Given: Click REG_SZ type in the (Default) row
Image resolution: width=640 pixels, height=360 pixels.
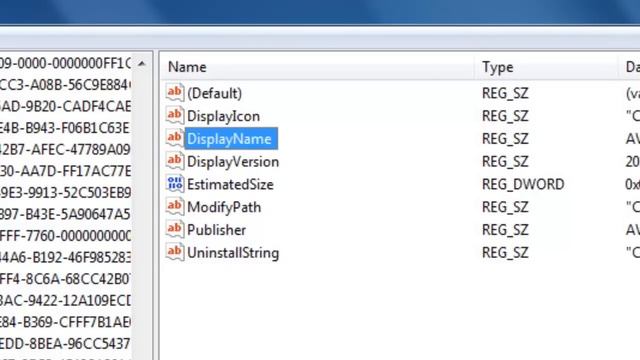Looking at the screenshot, I should pos(505,93).
